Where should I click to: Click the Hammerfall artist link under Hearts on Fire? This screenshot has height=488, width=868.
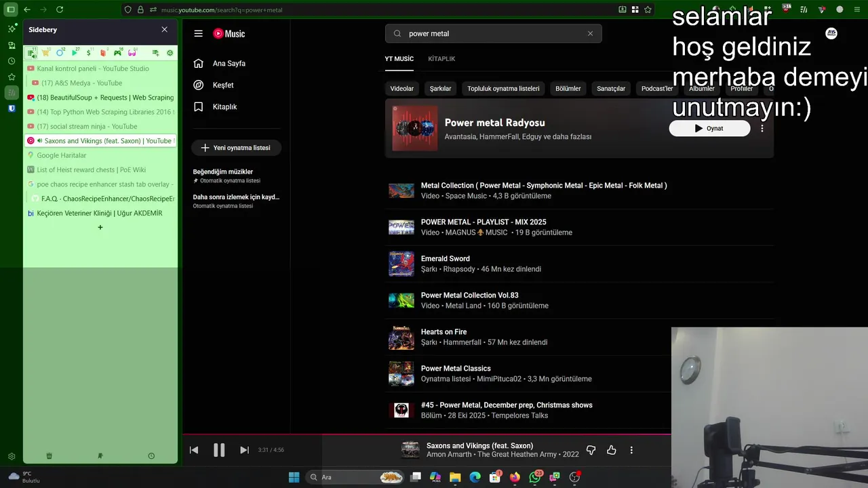(462, 342)
